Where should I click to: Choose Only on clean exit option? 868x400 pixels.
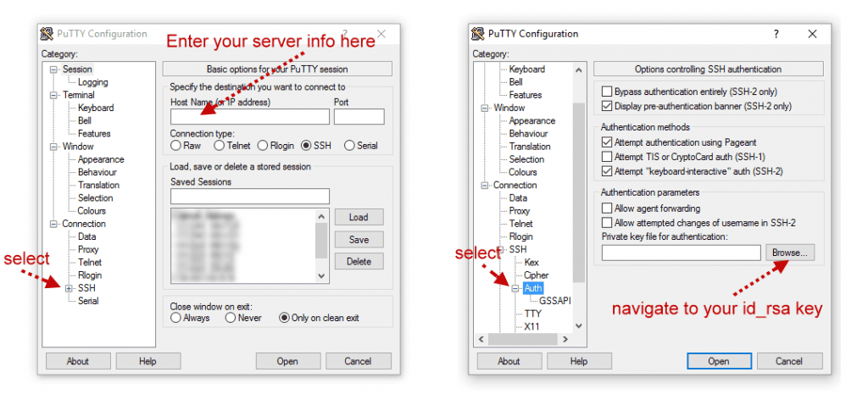coord(284,318)
